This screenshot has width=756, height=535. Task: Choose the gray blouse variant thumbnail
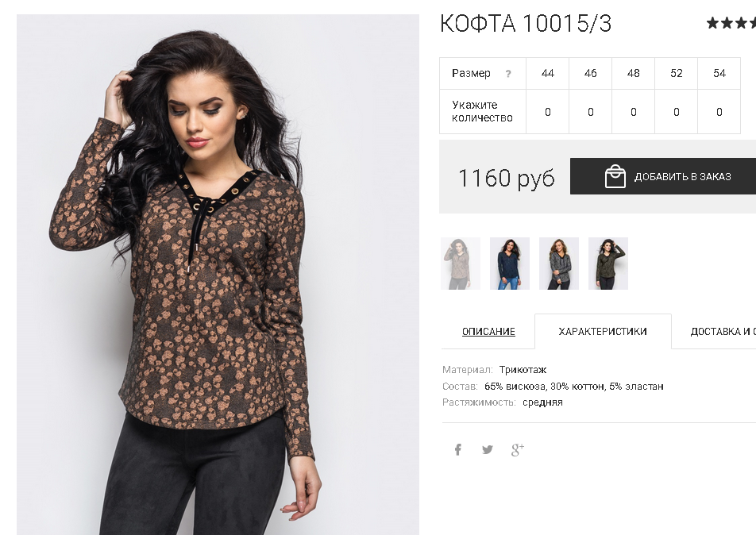click(x=559, y=264)
